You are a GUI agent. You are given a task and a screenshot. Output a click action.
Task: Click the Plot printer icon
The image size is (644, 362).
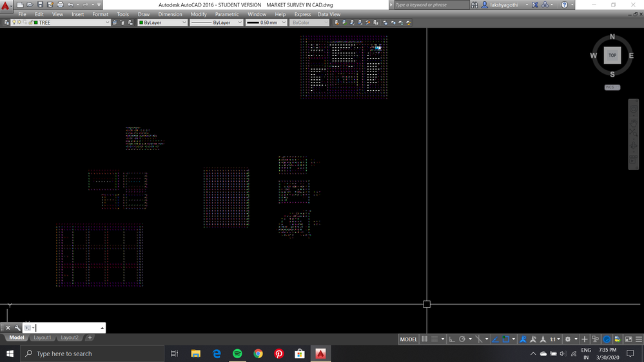(60, 5)
